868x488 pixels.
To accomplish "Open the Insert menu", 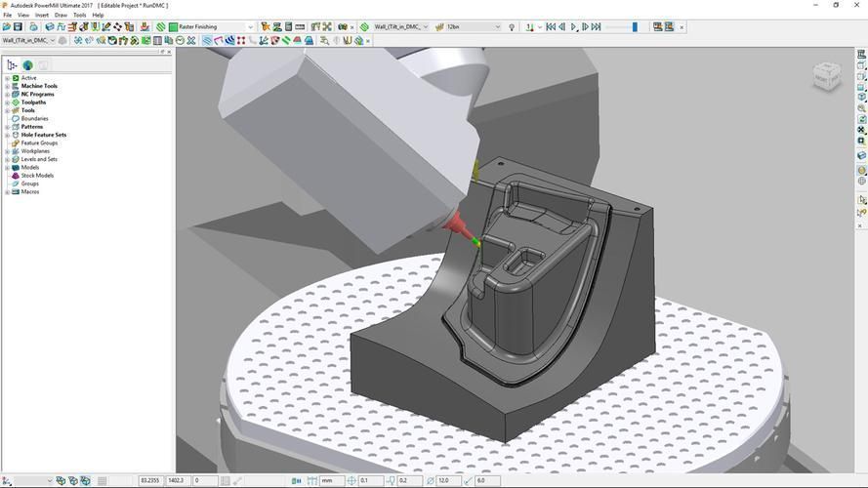I will point(42,15).
